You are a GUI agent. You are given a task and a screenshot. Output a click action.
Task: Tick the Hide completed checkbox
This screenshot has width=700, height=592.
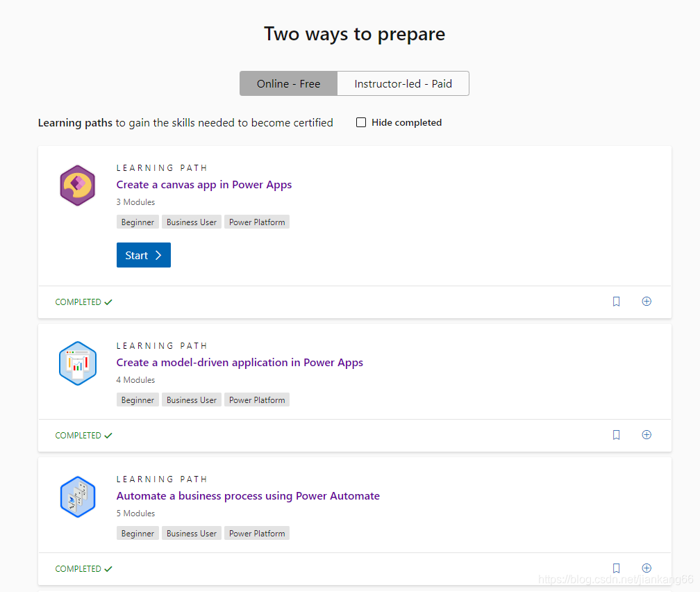[360, 122]
